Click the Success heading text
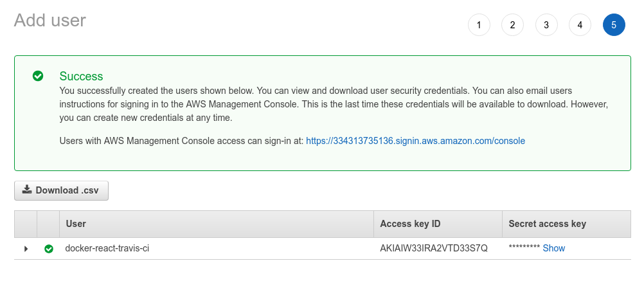Viewport: 644px width, 281px height. 82,77
